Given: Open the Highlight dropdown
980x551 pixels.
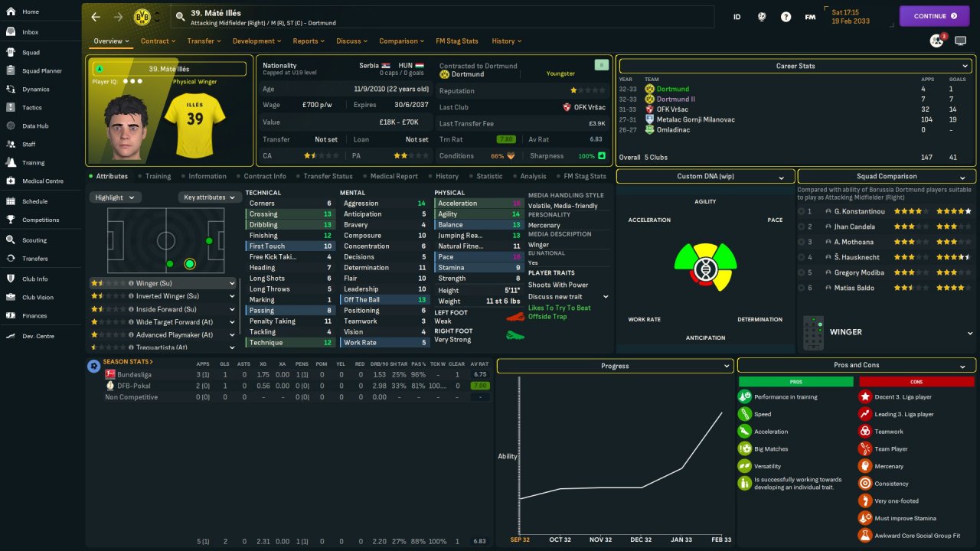Looking at the screenshot, I should 115,197.
